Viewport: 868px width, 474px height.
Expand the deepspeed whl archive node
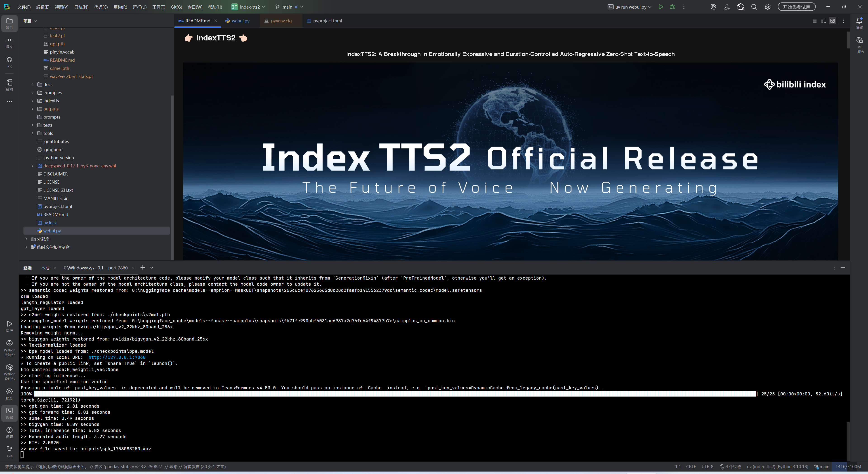click(x=33, y=166)
